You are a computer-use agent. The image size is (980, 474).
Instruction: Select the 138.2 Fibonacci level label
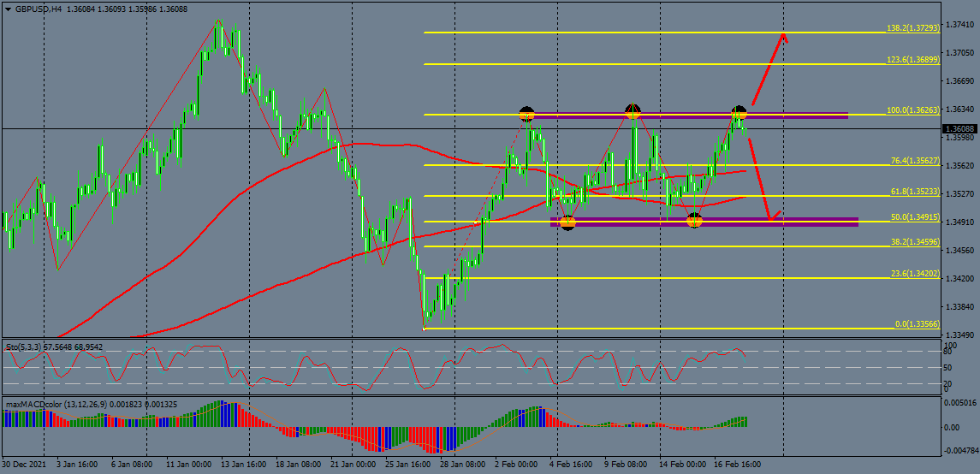(x=913, y=28)
